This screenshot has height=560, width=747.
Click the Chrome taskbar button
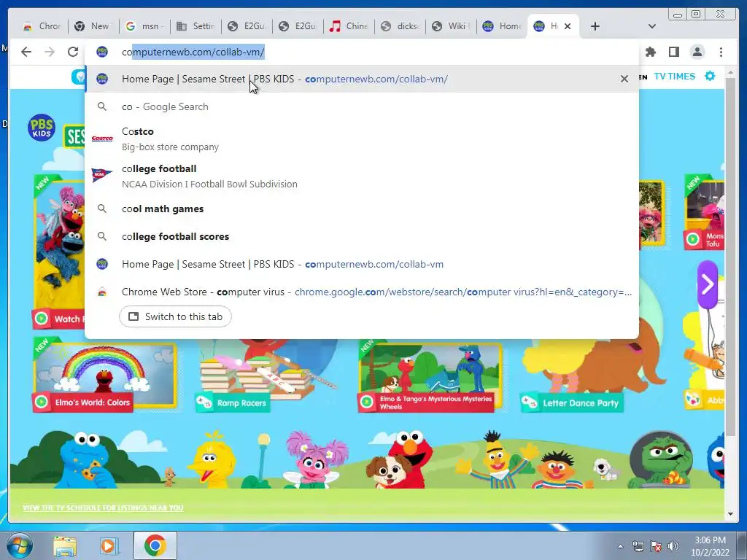[x=155, y=545]
